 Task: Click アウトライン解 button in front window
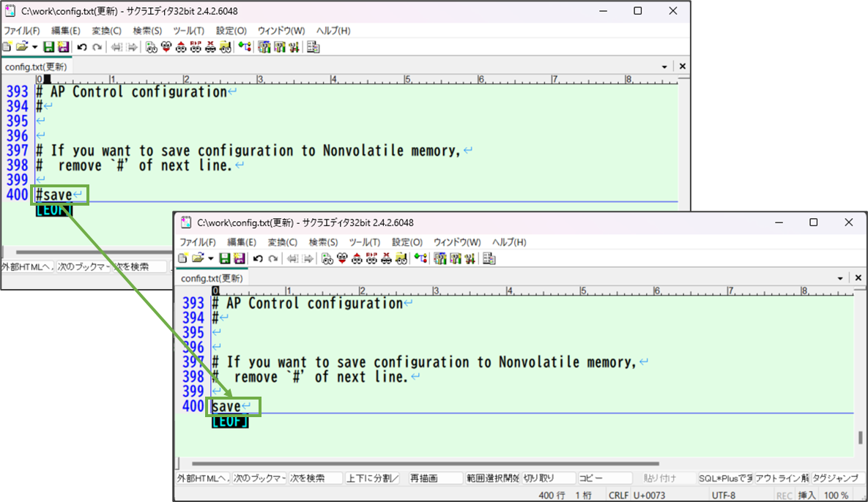point(782,479)
